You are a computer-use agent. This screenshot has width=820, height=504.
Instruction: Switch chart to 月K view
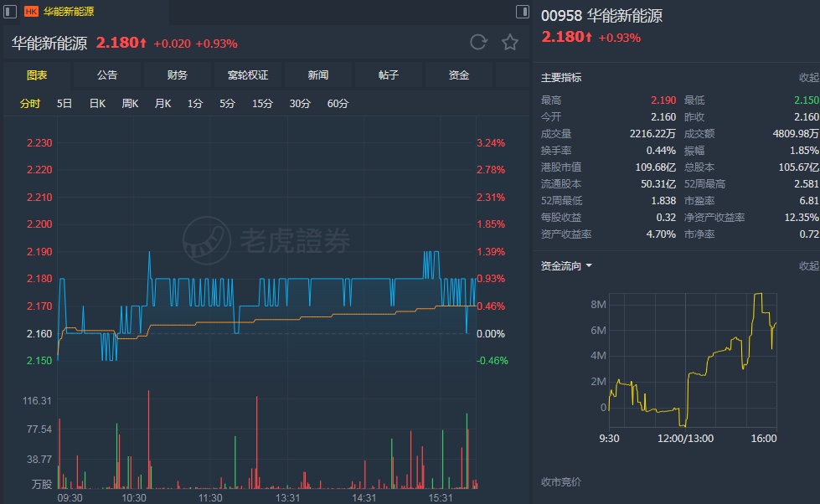point(162,104)
